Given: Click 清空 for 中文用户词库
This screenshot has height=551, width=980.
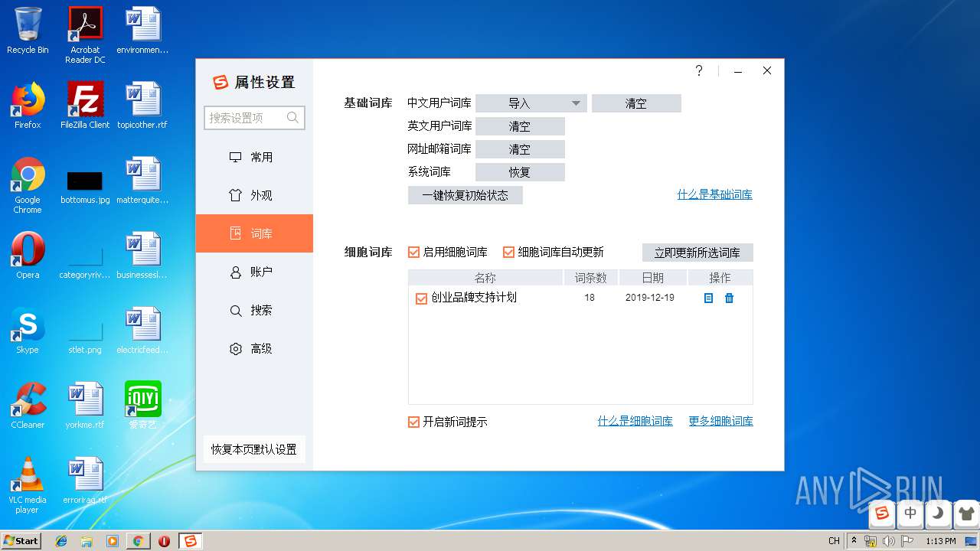Looking at the screenshot, I should pyautogui.click(x=636, y=103).
